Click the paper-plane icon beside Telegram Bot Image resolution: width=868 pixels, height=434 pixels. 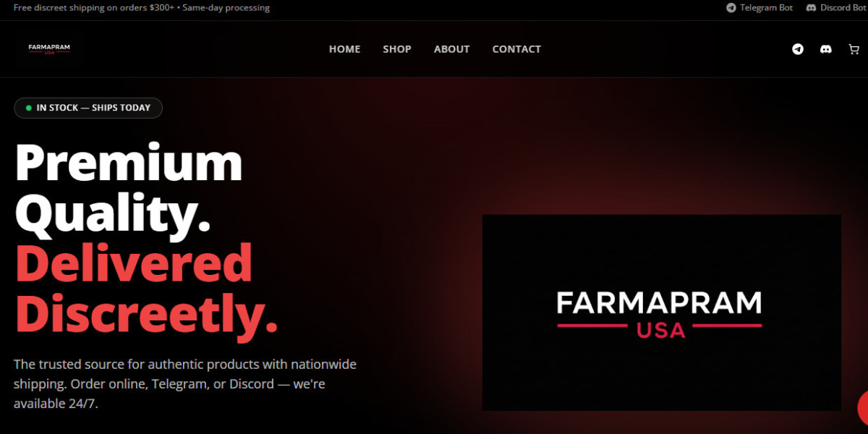click(x=731, y=8)
